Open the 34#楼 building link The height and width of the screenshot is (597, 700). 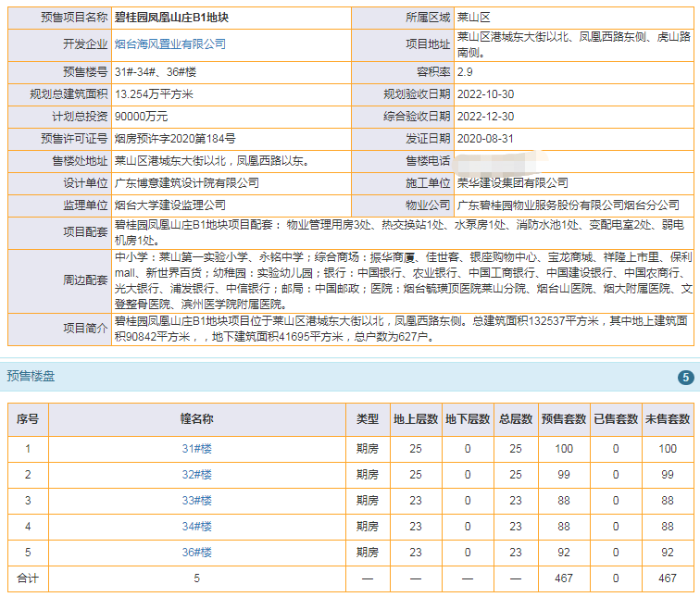click(x=196, y=527)
